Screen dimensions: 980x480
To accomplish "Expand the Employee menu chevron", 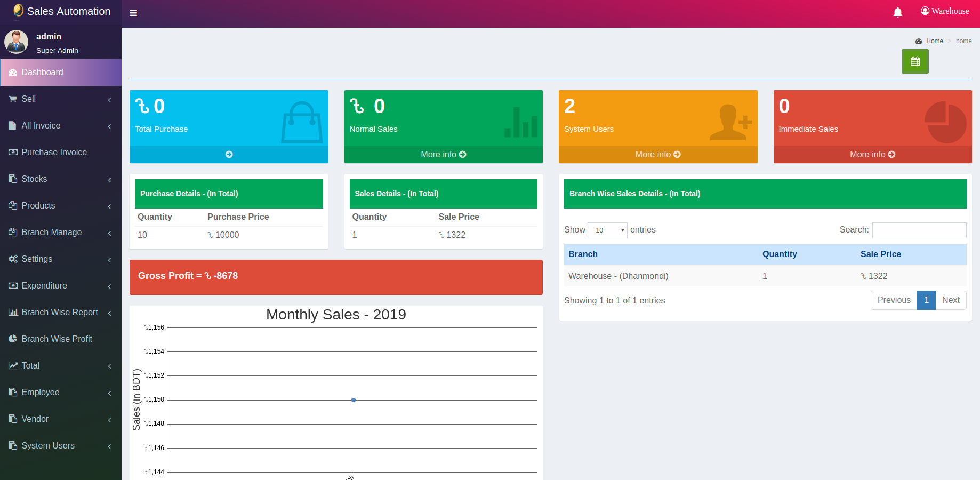I will (109, 393).
